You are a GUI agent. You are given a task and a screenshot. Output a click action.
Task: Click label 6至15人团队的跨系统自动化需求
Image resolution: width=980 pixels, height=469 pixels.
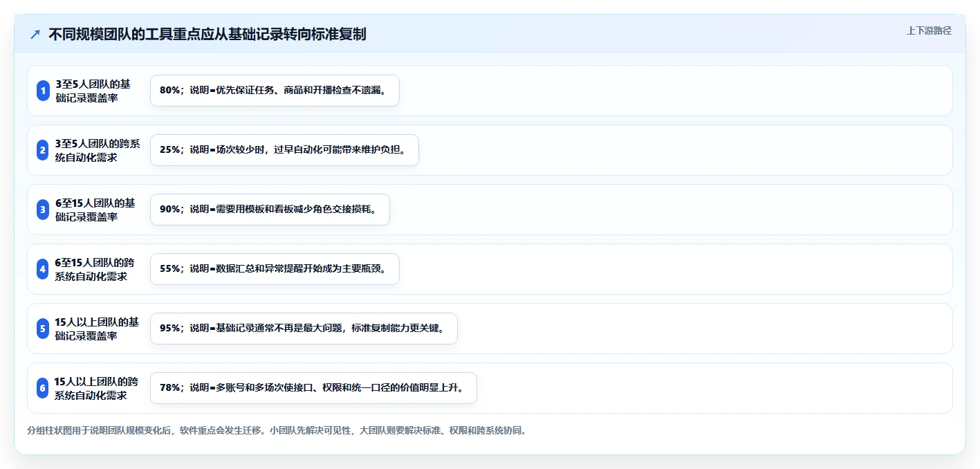tap(95, 269)
